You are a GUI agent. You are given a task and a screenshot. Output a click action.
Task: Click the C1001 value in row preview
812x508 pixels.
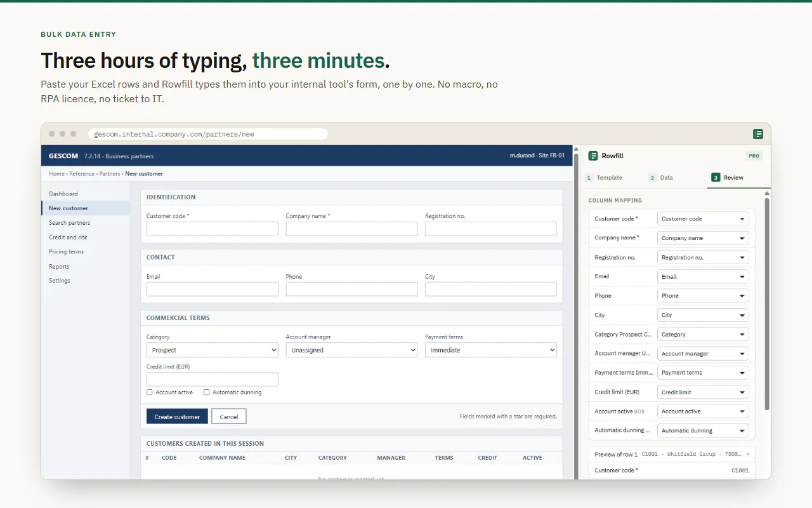click(x=740, y=471)
